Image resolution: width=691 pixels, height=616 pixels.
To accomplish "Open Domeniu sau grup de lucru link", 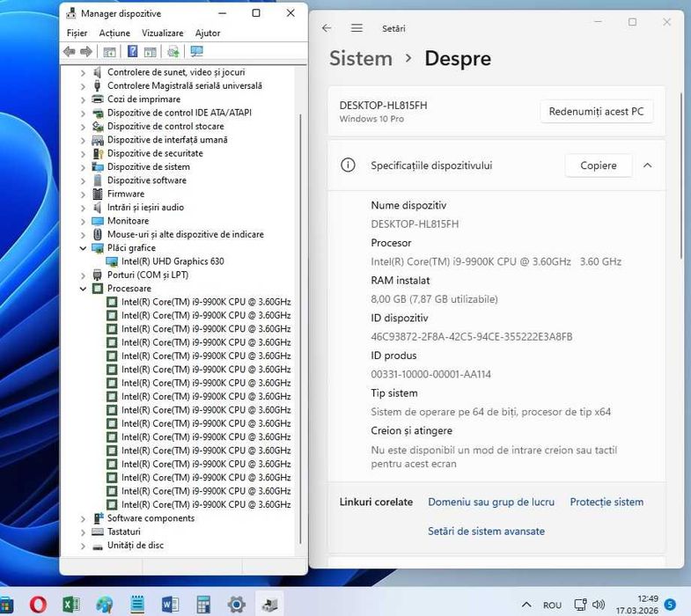I will tap(491, 502).
